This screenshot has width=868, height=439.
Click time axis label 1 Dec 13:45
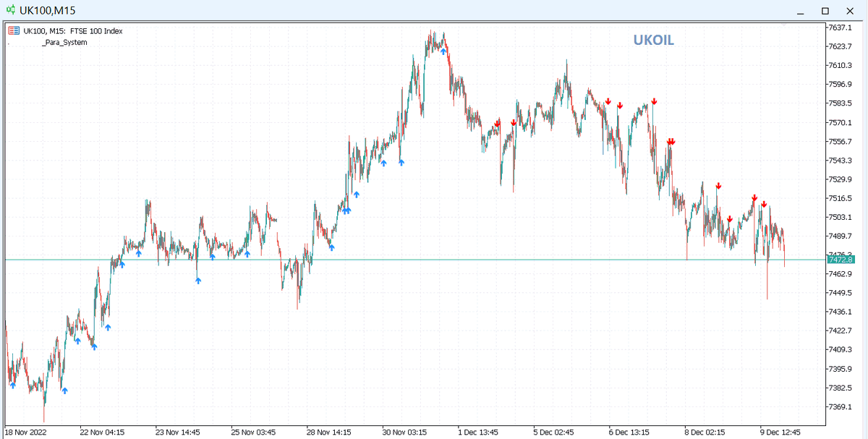click(x=478, y=432)
